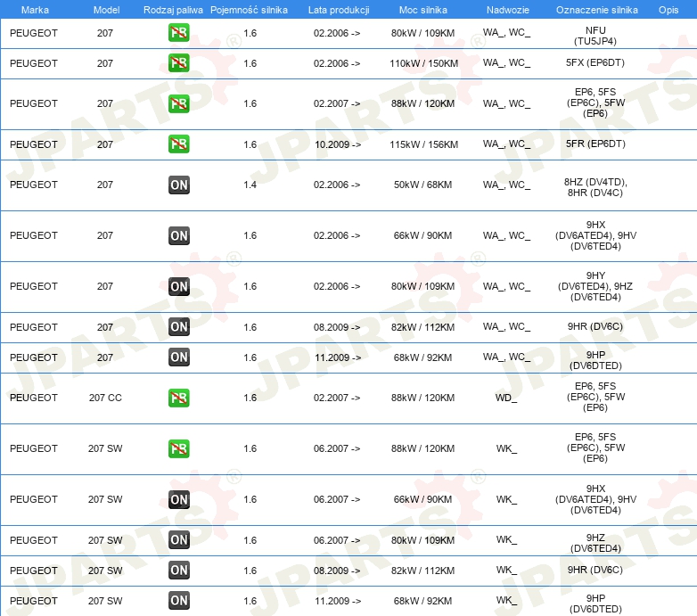Viewport: 697px width, 616px height.
Task: Click the Rodzaj paliwa column header
Action: pos(173,10)
